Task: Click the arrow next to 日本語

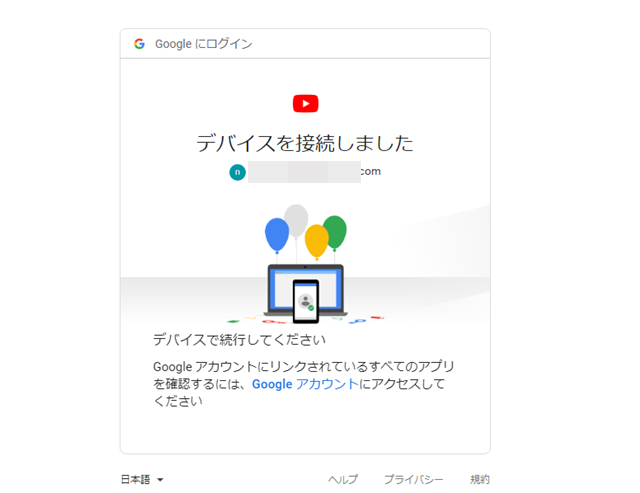Action: 160,480
